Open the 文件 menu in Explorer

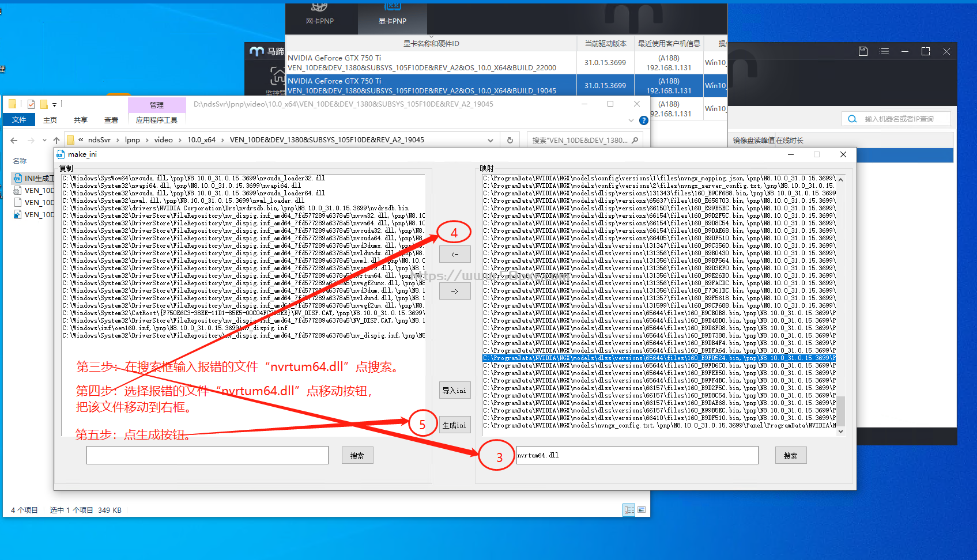tap(19, 120)
